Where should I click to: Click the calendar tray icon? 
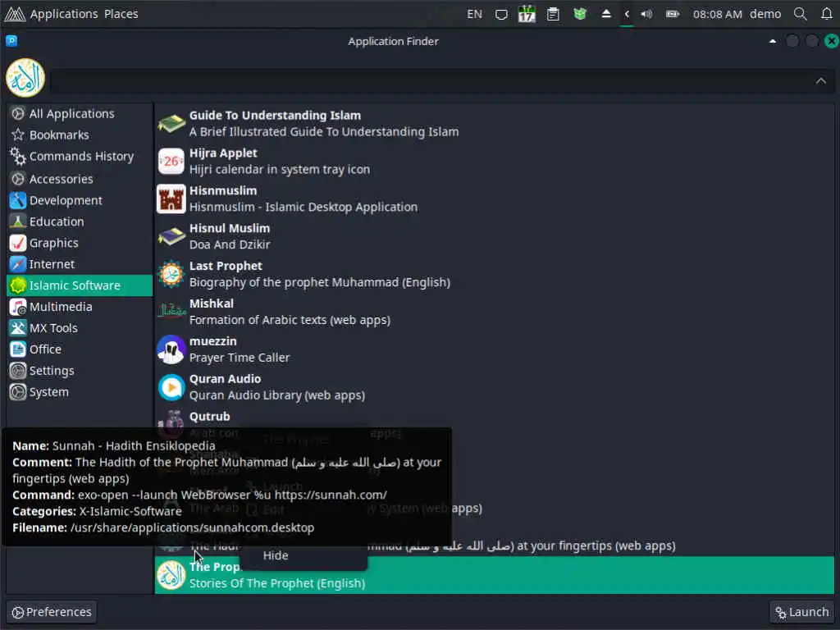pos(527,14)
